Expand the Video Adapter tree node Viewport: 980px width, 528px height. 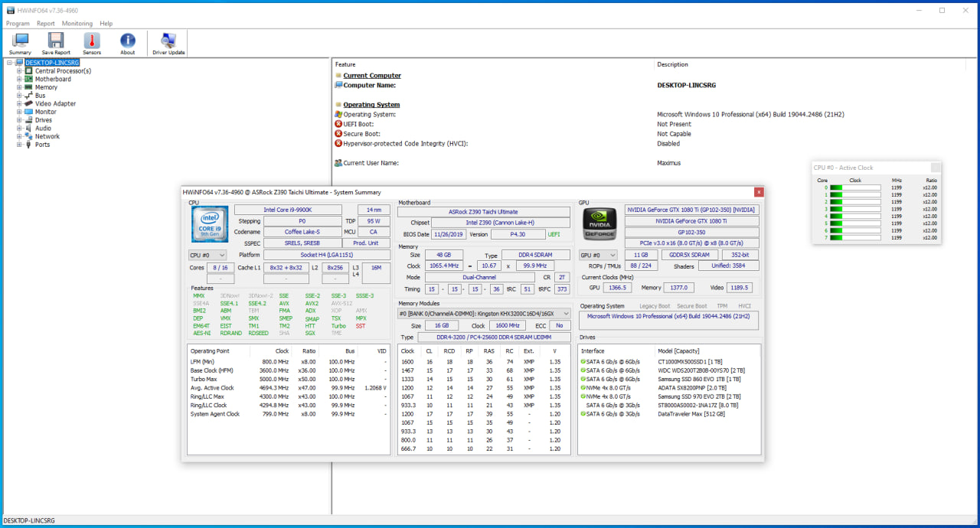(x=19, y=104)
